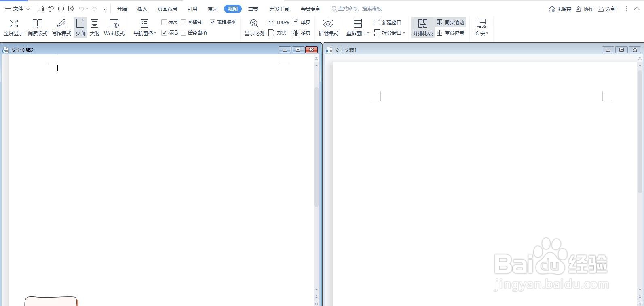Activate 写作模式 writing mode

point(61,27)
